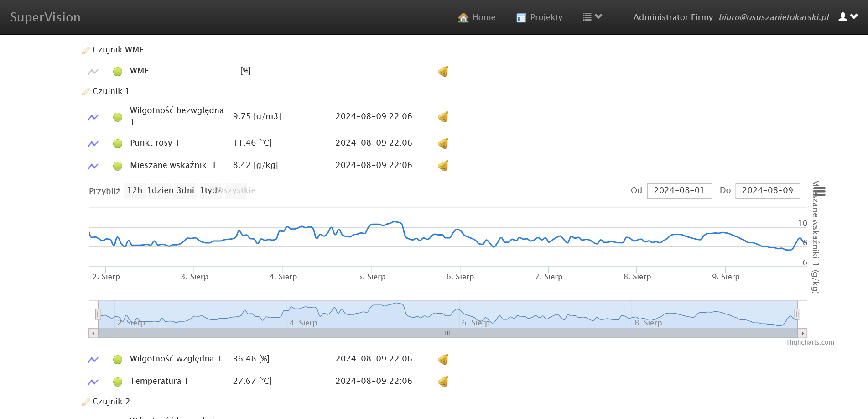
Task: Click green status dot for Wilgotność względna 1
Action: tap(118, 360)
